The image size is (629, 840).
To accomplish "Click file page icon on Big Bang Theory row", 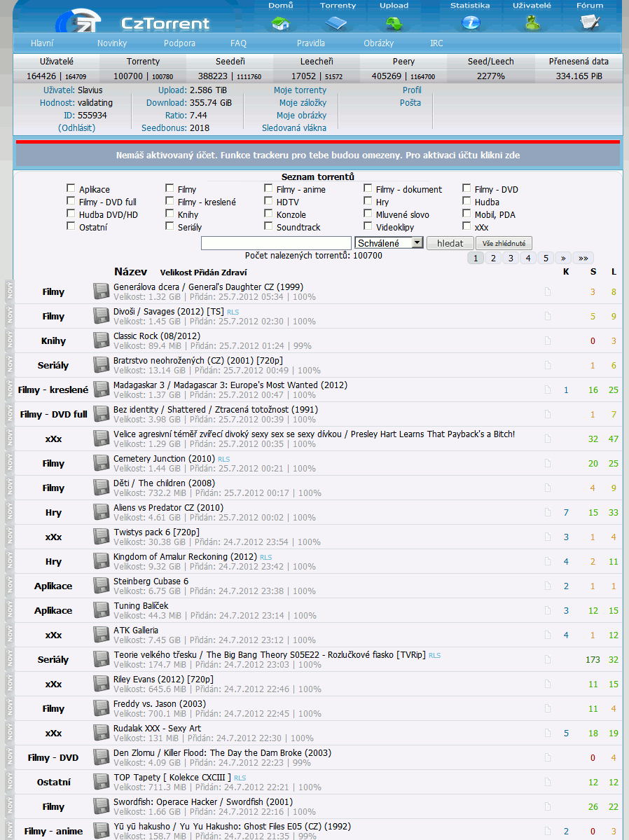I will (548, 659).
